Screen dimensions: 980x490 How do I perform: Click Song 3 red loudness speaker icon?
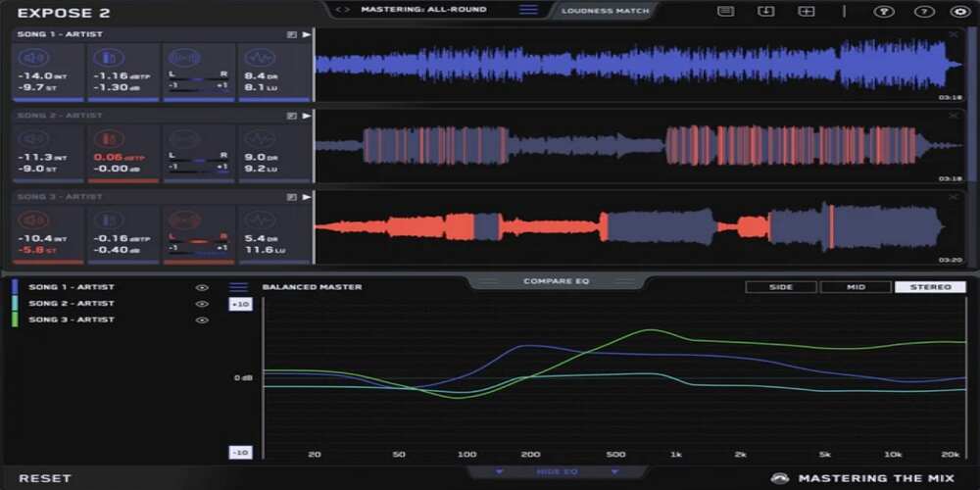pyautogui.click(x=33, y=220)
